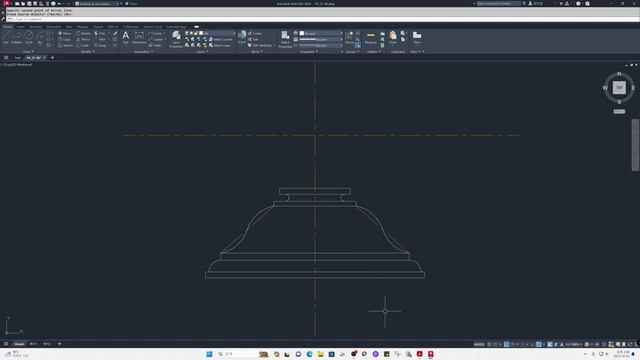
Task: Click the Erase tool icon
Action: click(x=115, y=33)
